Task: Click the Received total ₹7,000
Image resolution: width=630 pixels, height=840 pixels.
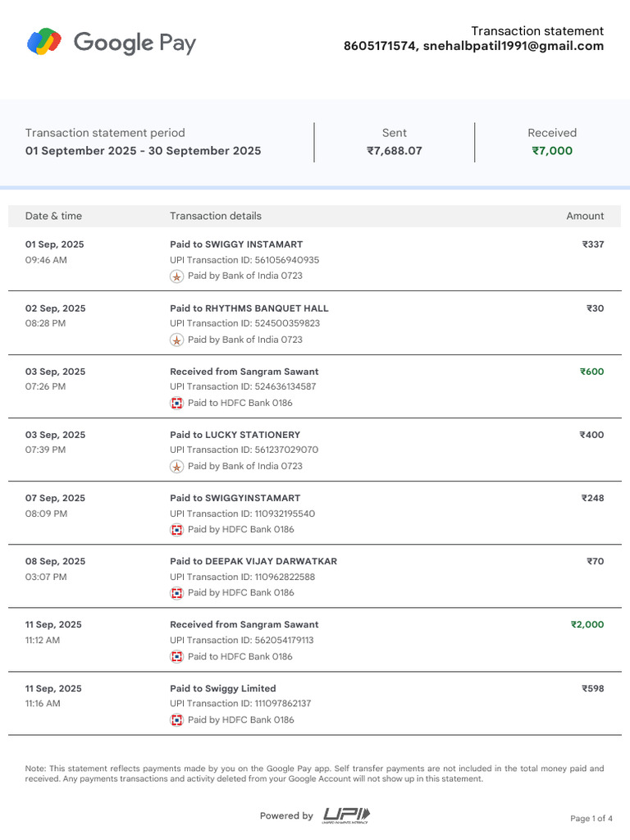Action: 552,151
